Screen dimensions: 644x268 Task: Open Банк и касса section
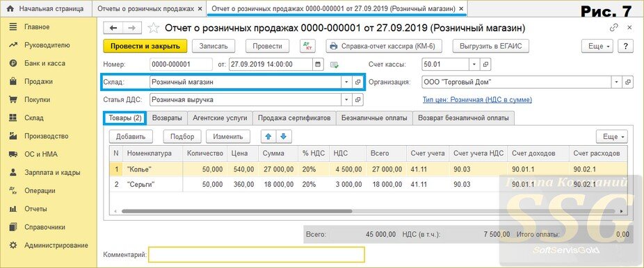[x=45, y=63]
